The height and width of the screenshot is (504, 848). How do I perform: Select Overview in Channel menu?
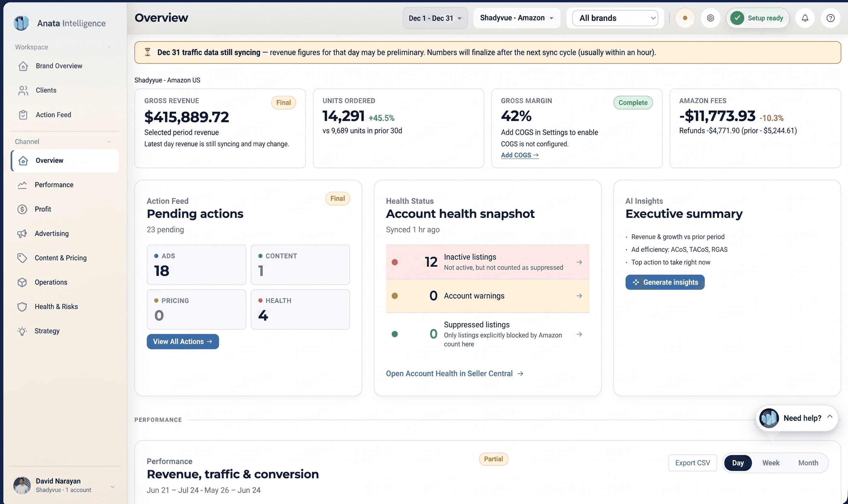coord(65,161)
